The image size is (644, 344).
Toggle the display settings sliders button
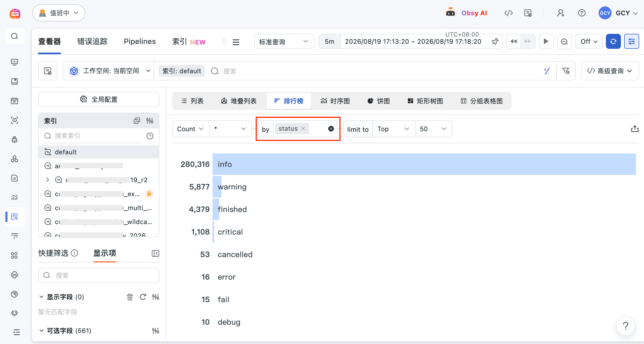tap(631, 42)
